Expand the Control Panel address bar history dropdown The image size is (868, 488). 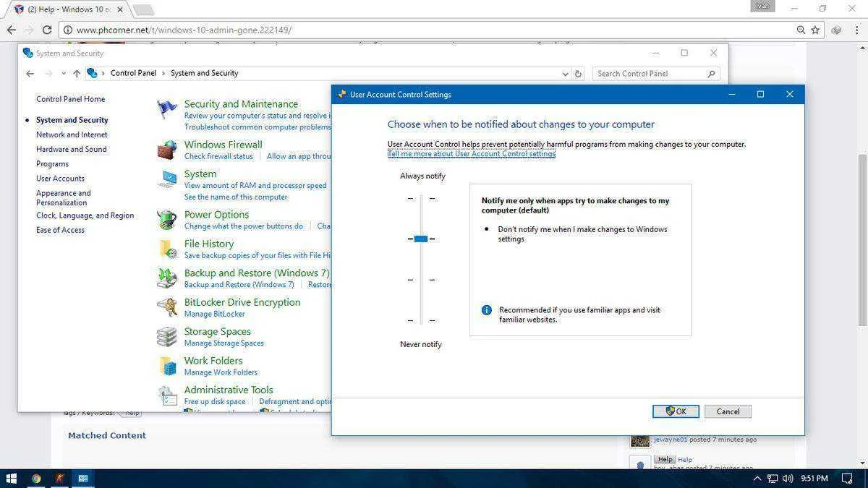(x=565, y=73)
